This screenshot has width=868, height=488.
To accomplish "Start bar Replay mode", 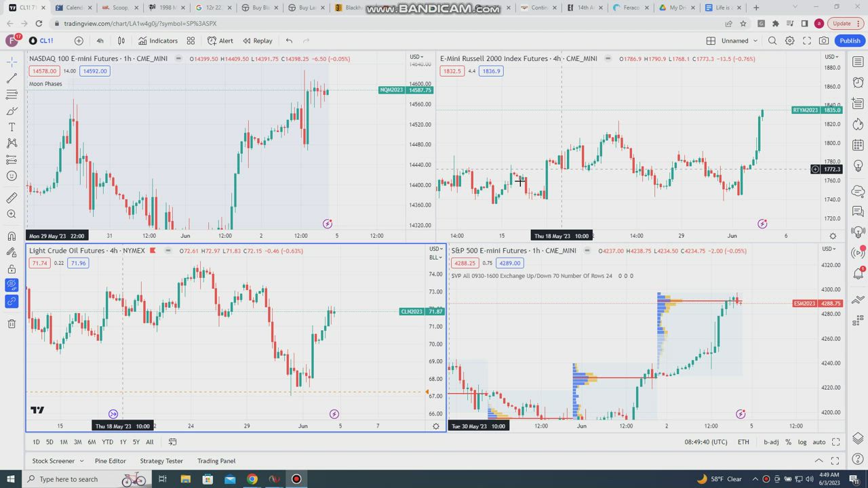I will pyautogui.click(x=257, y=41).
